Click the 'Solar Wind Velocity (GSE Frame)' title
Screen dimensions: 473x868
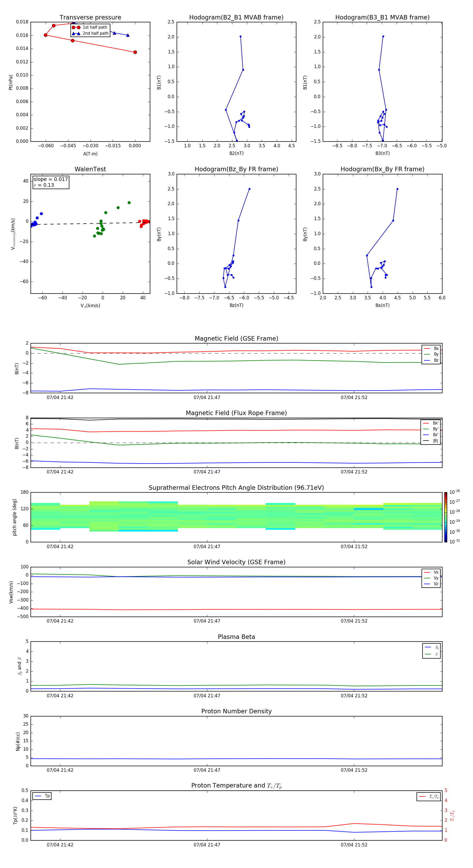pos(236,562)
